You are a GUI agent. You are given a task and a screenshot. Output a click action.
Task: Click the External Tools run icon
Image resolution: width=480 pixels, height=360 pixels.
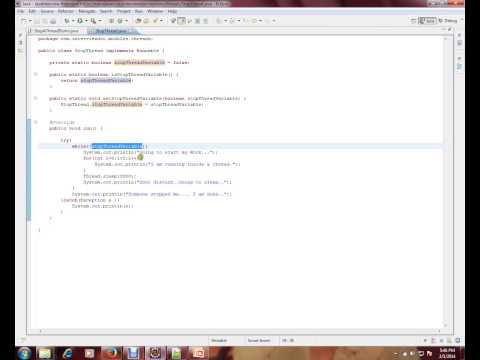[94, 21]
